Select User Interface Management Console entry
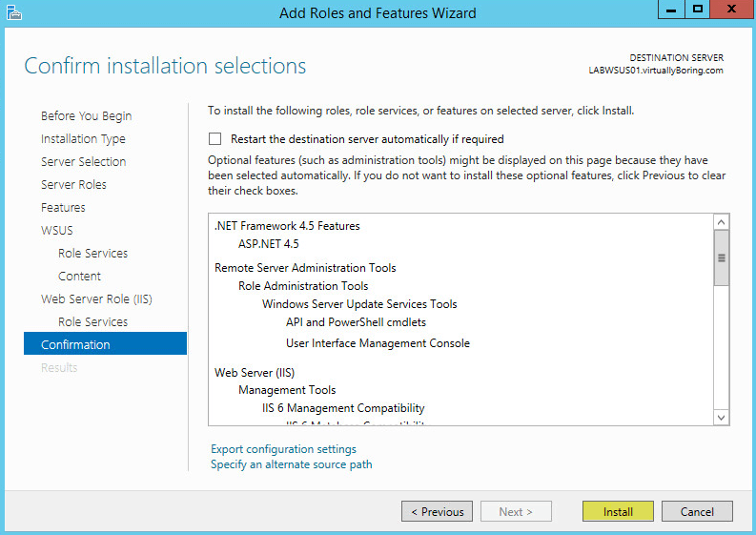The image size is (756, 535). click(x=378, y=343)
